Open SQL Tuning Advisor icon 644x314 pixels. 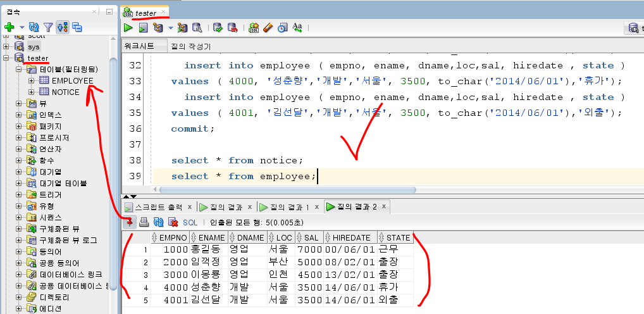197,27
